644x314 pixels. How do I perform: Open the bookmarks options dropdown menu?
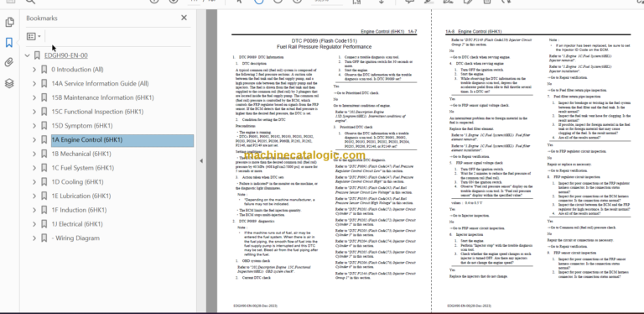click(34, 37)
